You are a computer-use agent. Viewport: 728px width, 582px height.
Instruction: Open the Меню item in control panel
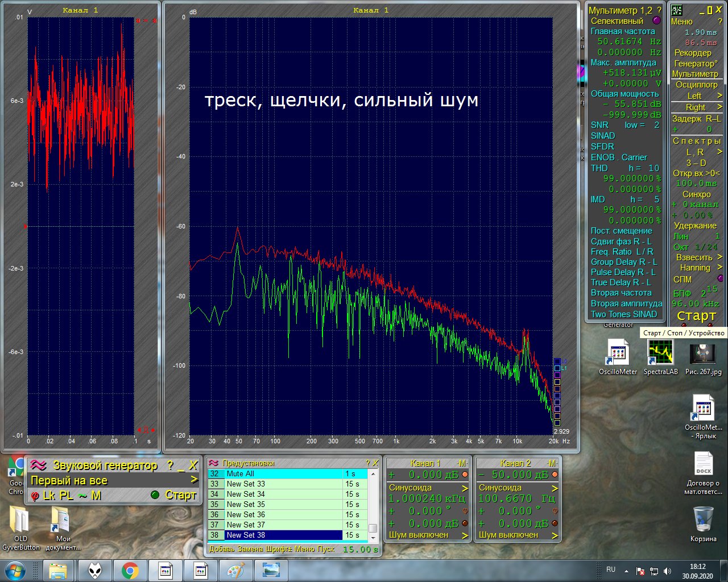[x=681, y=22]
